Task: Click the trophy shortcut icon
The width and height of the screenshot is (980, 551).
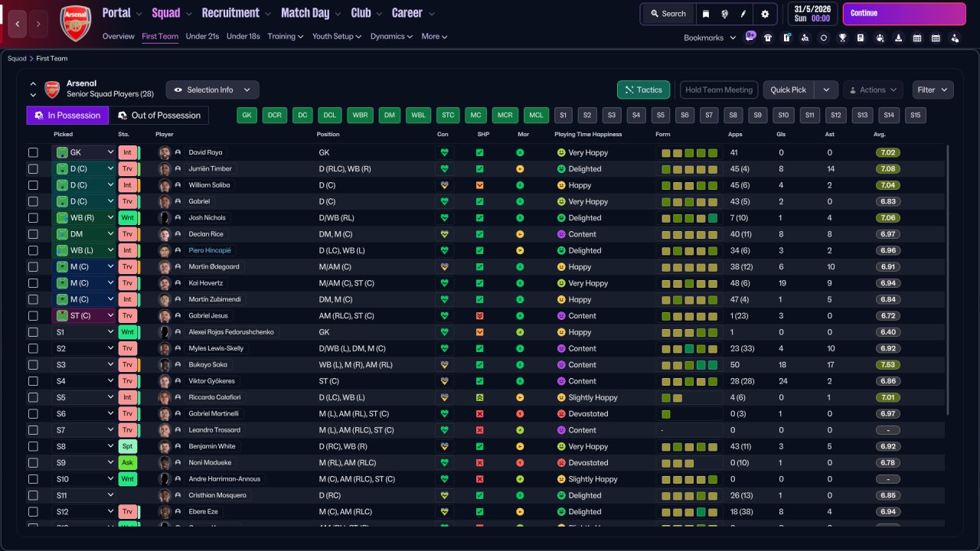Action: coord(842,37)
